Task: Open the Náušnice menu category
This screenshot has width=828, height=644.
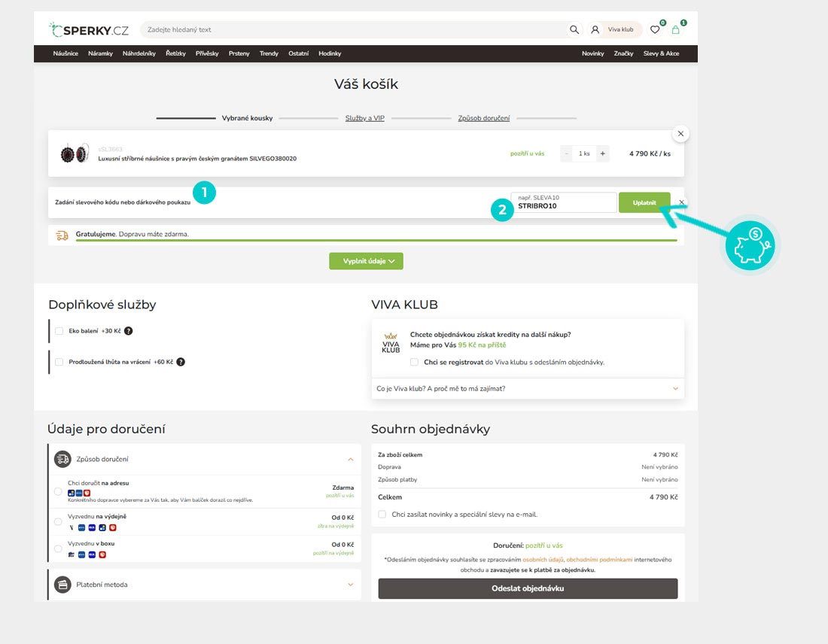Action: pyautogui.click(x=65, y=53)
